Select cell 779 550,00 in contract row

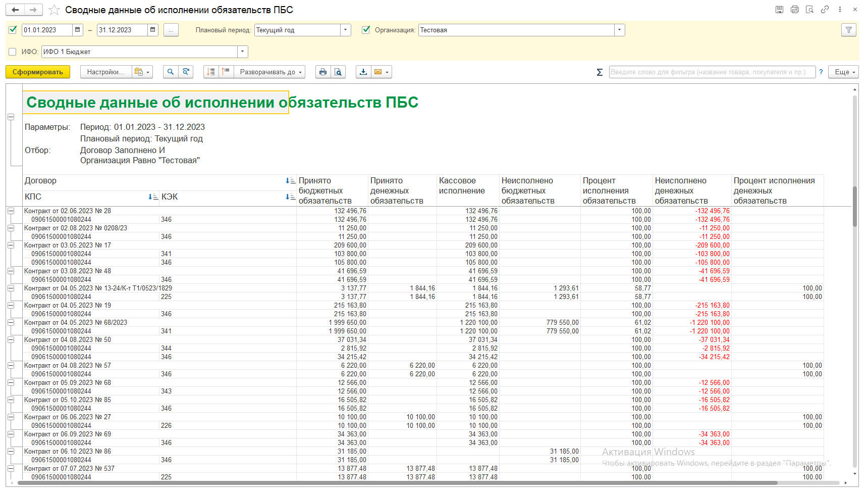563,323
